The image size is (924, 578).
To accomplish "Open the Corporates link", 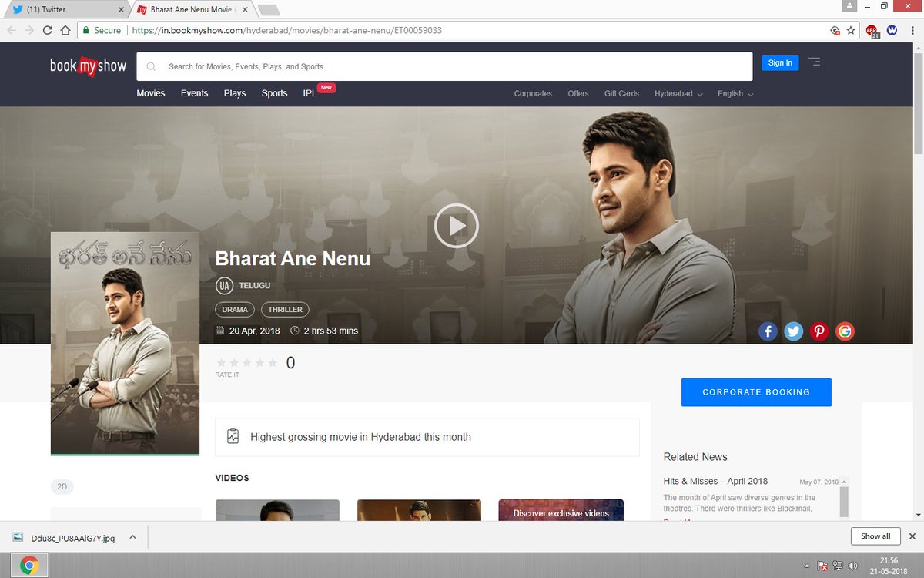I will coord(533,94).
